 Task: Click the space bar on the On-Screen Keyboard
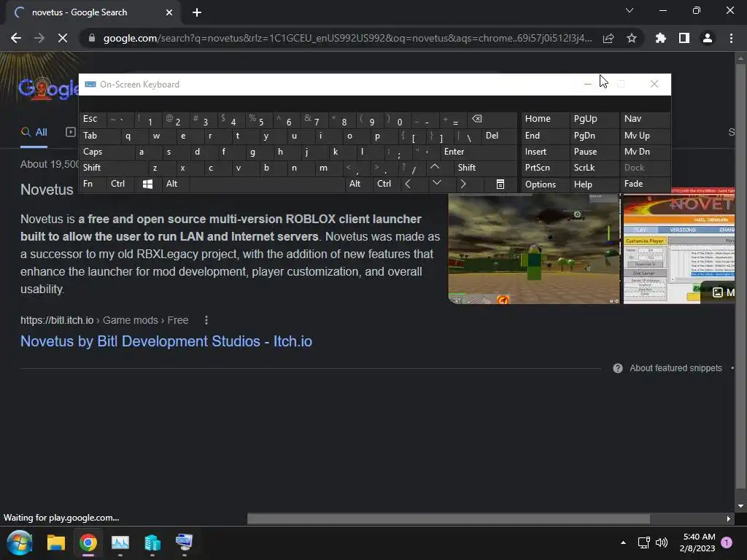(267, 184)
